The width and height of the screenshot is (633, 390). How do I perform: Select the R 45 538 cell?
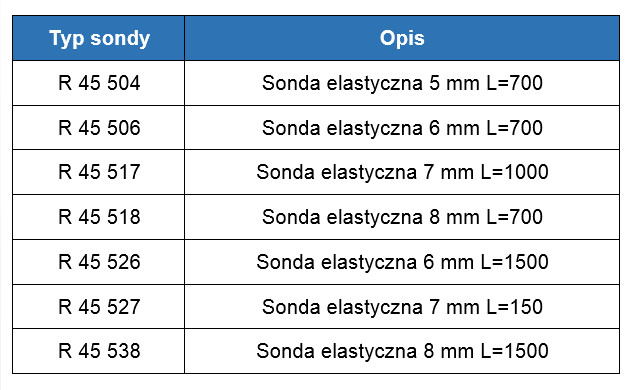point(99,351)
